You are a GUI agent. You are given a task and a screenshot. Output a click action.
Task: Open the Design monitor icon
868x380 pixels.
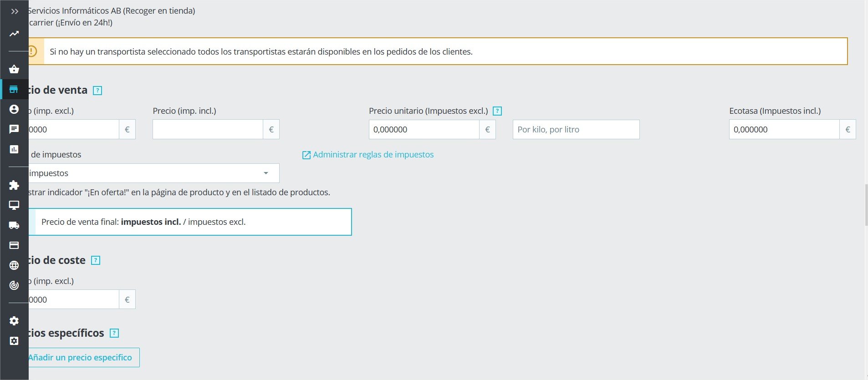[x=14, y=205]
